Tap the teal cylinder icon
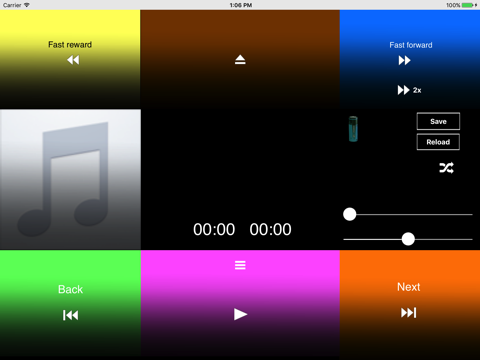The image size is (480, 360). click(x=353, y=129)
